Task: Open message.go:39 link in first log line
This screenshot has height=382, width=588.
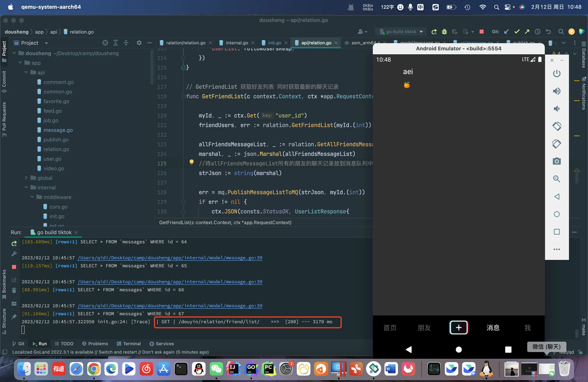Action: tap(170, 258)
